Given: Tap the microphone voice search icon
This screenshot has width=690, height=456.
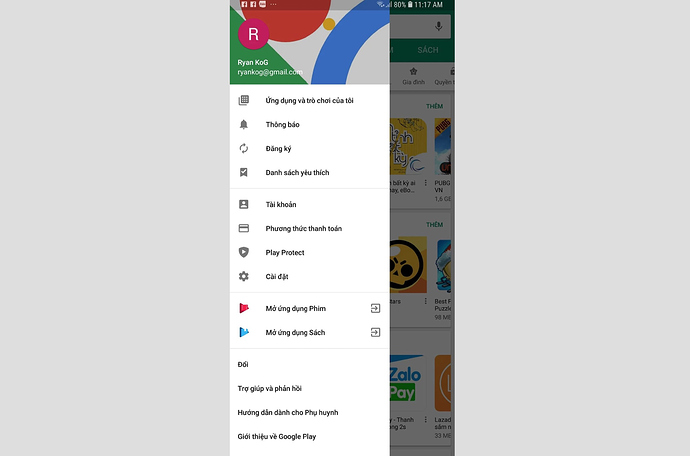Looking at the screenshot, I should (438, 26).
